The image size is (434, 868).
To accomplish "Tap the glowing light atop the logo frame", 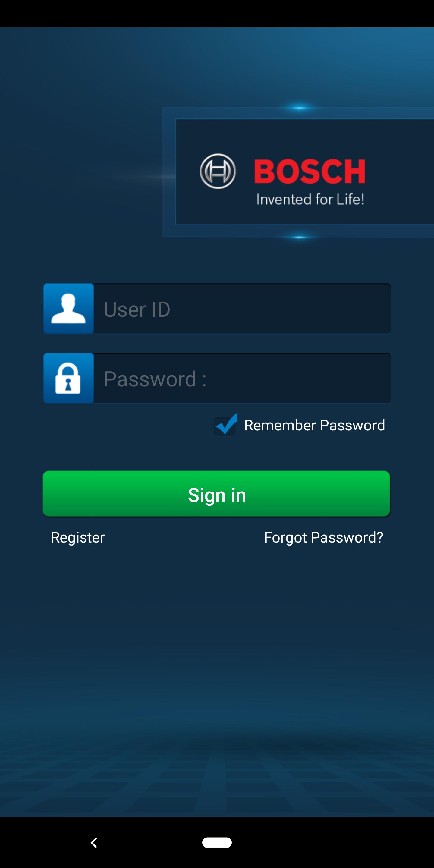I will [299, 108].
